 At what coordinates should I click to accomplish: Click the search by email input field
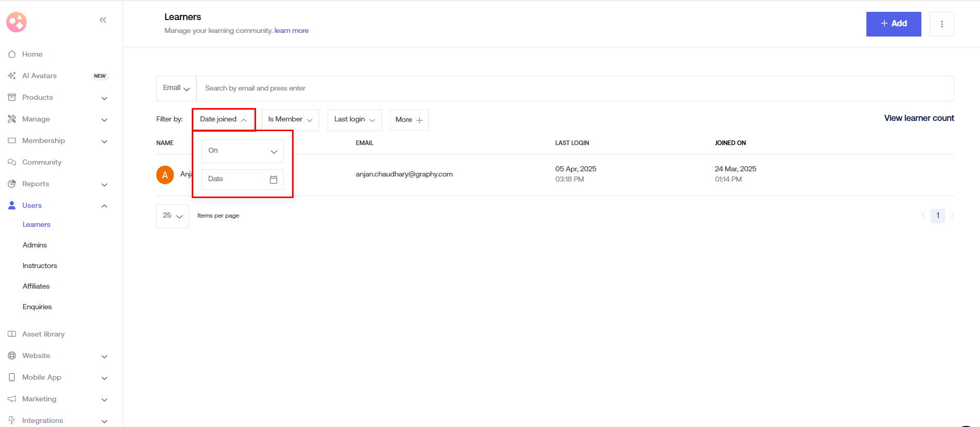tap(574, 88)
